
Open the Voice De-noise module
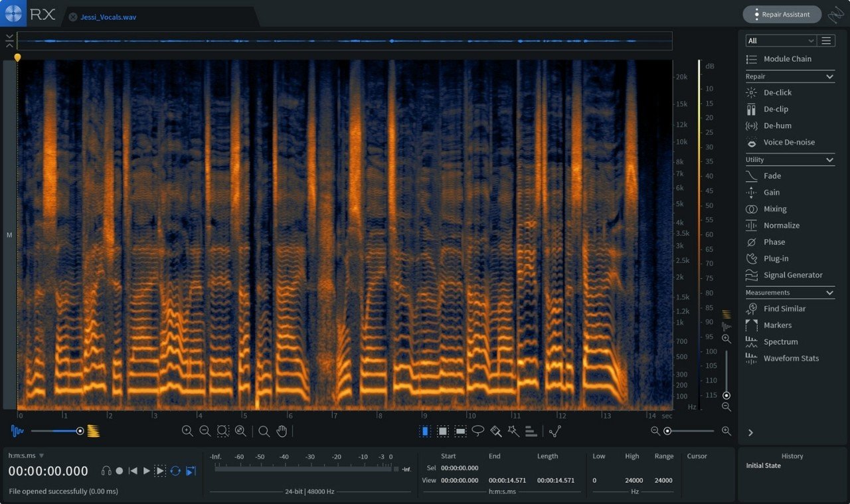[x=788, y=142]
